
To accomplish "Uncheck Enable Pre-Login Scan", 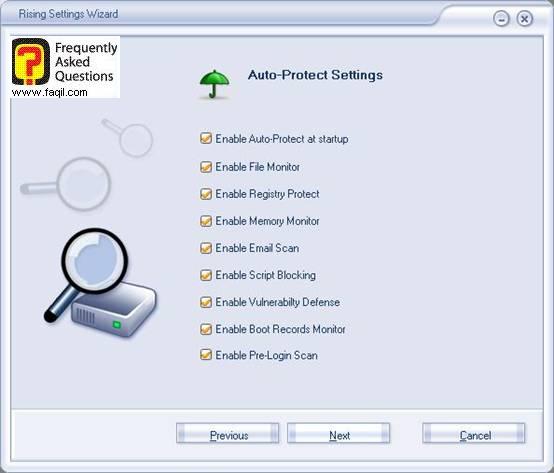I will 206,355.
